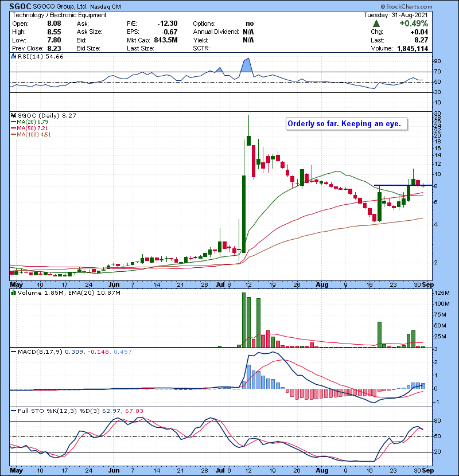459x476 pixels.
Task: Click the MACD(8,17,9) legend line marker
Action: click(x=14, y=351)
